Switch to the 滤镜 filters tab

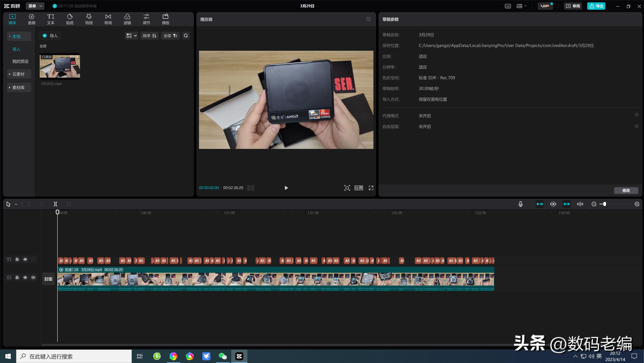(127, 19)
